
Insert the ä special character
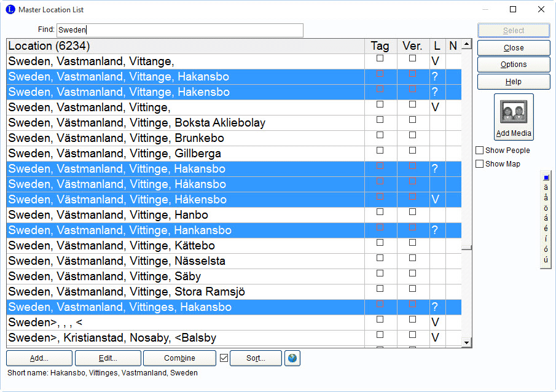tap(546, 187)
